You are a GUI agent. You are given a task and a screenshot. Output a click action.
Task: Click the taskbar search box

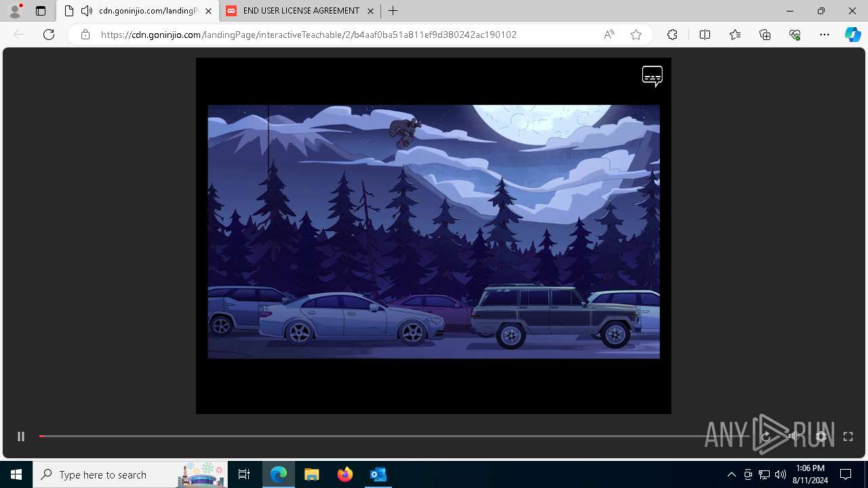[131, 474]
